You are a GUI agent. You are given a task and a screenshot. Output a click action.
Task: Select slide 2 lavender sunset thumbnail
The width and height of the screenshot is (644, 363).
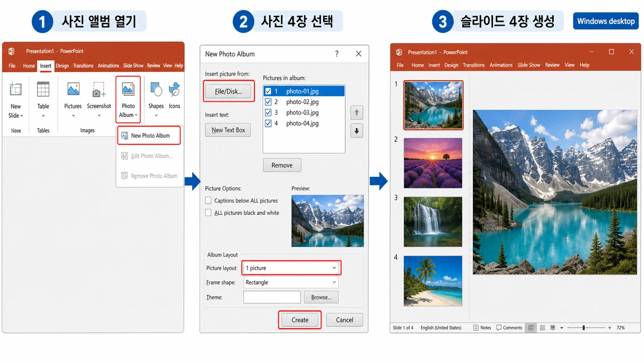click(433, 163)
